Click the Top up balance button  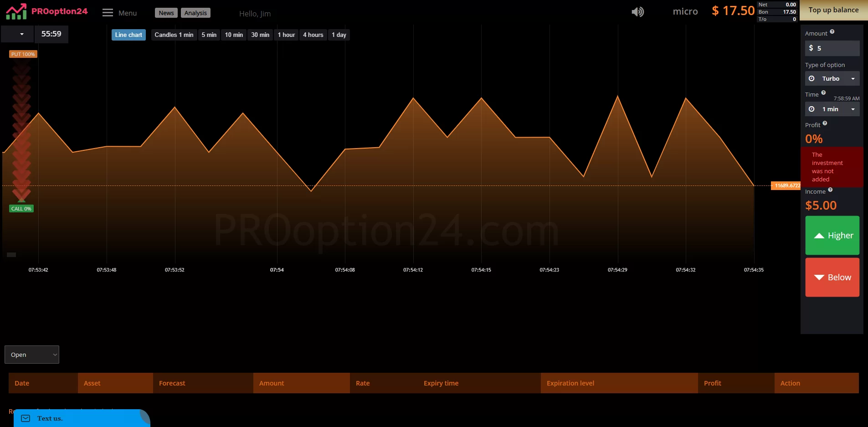click(834, 10)
